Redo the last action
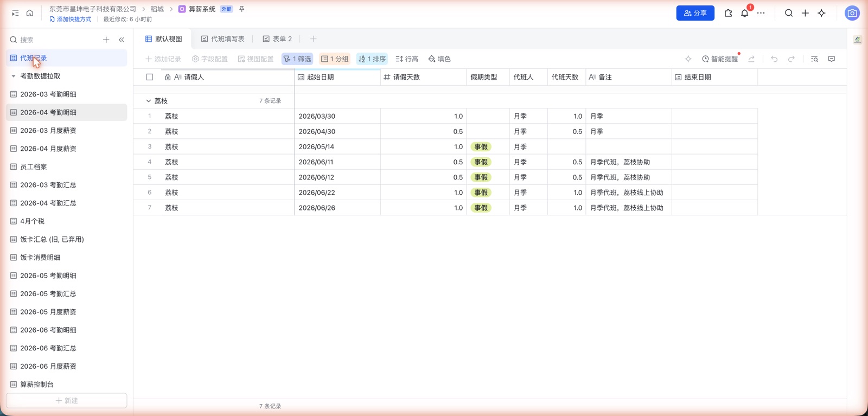 click(792, 59)
